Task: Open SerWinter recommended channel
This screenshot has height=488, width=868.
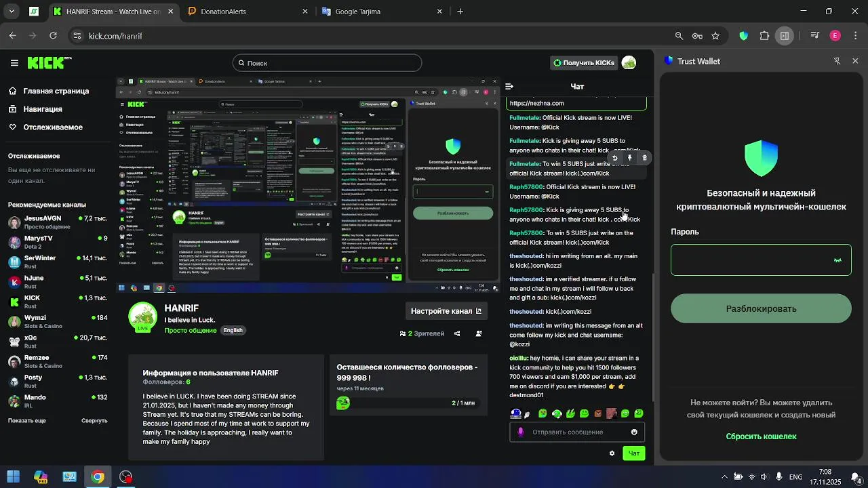Action: pos(58,262)
